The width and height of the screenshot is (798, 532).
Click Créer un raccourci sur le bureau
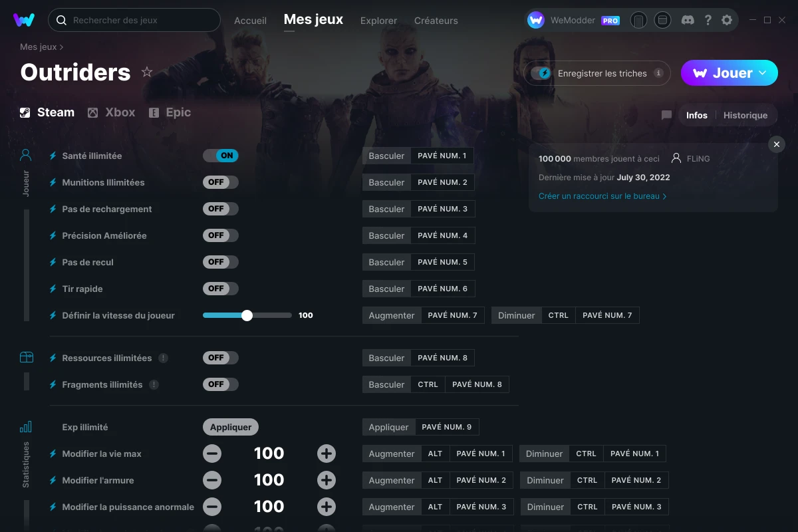[x=602, y=196]
